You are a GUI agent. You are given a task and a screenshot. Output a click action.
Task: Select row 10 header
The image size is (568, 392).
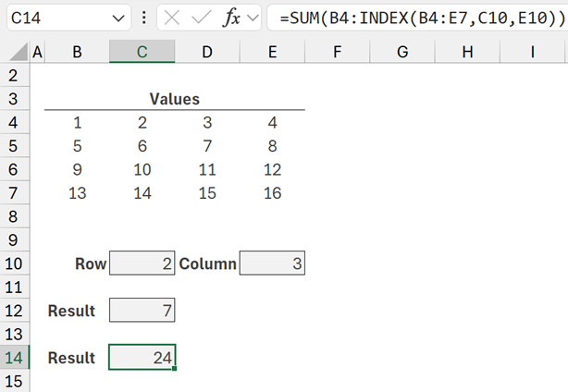tap(14, 263)
